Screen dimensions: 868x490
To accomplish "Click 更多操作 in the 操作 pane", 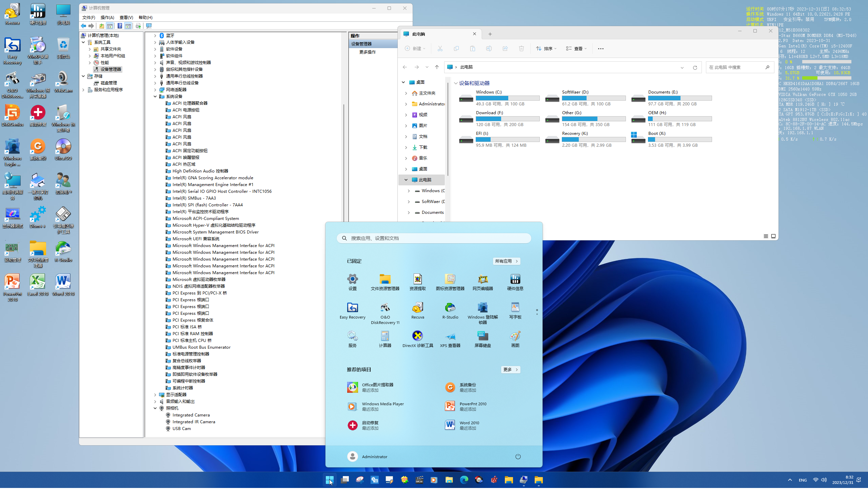I will coord(368,52).
